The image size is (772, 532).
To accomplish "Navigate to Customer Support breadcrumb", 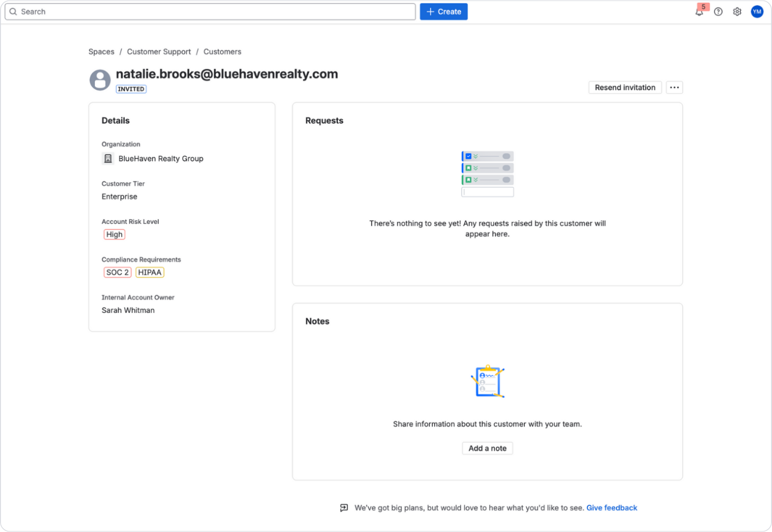I will click(x=159, y=51).
